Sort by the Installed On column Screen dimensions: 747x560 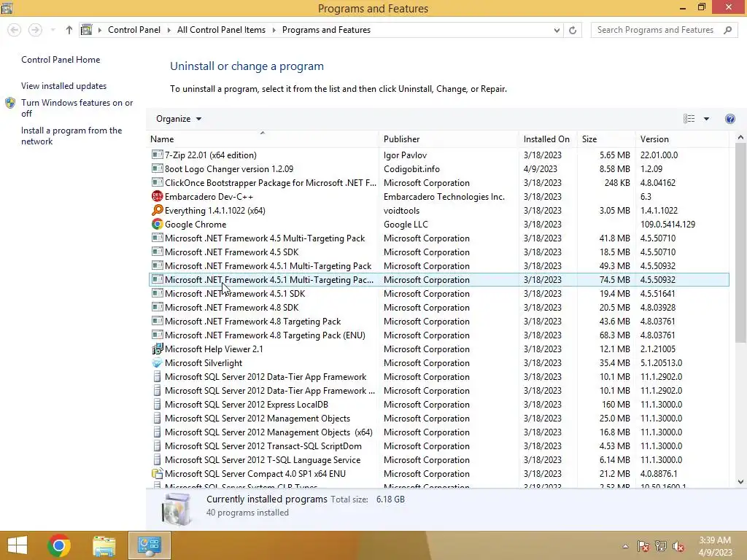pyautogui.click(x=546, y=139)
